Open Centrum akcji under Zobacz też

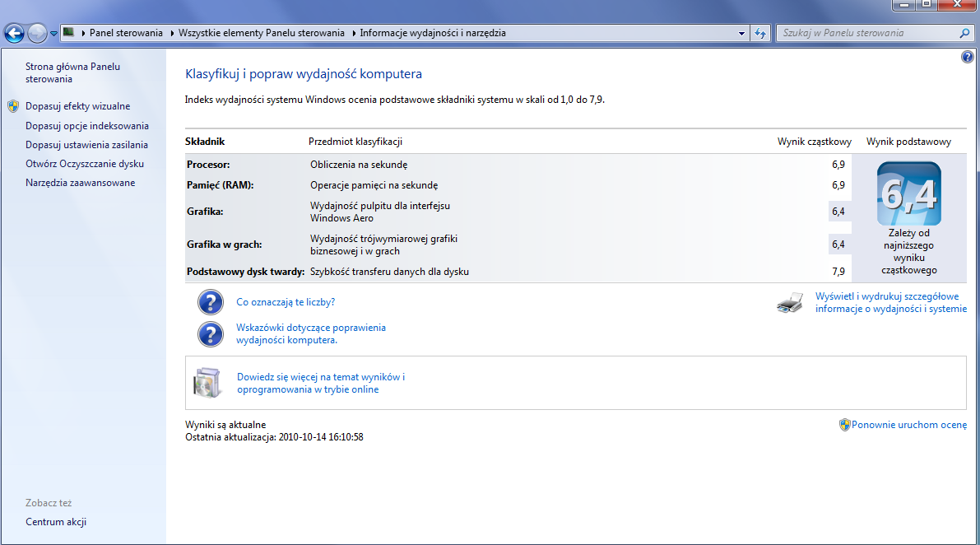(56, 522)
